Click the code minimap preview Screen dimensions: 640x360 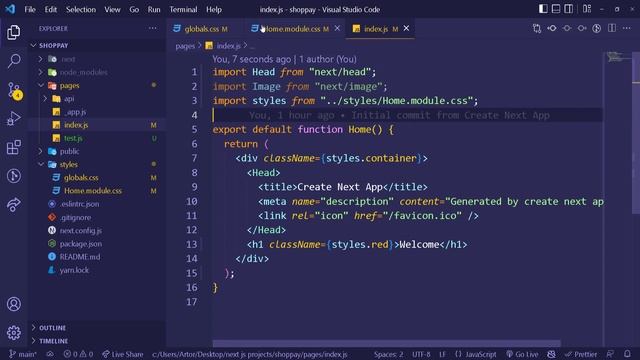(616, 57)
